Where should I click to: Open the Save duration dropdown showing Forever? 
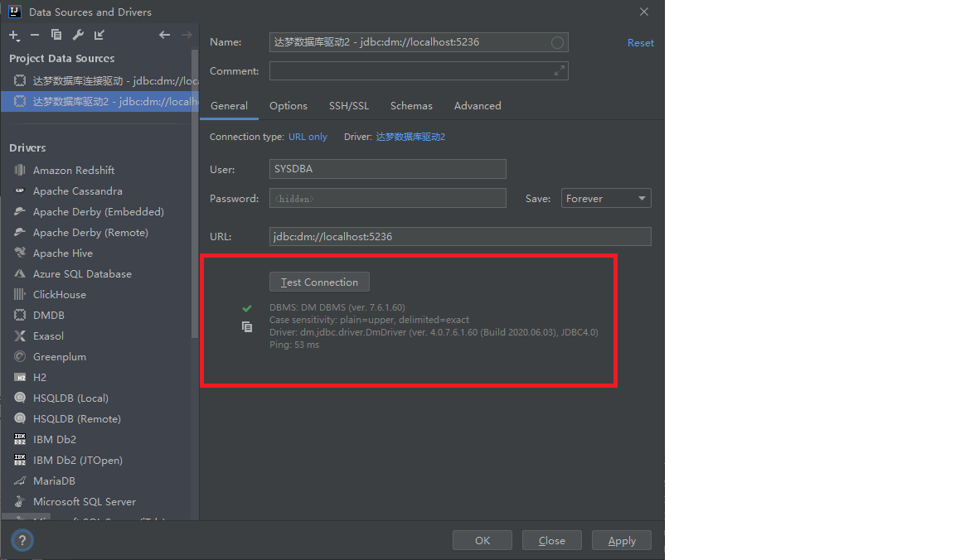pos(606,198)
